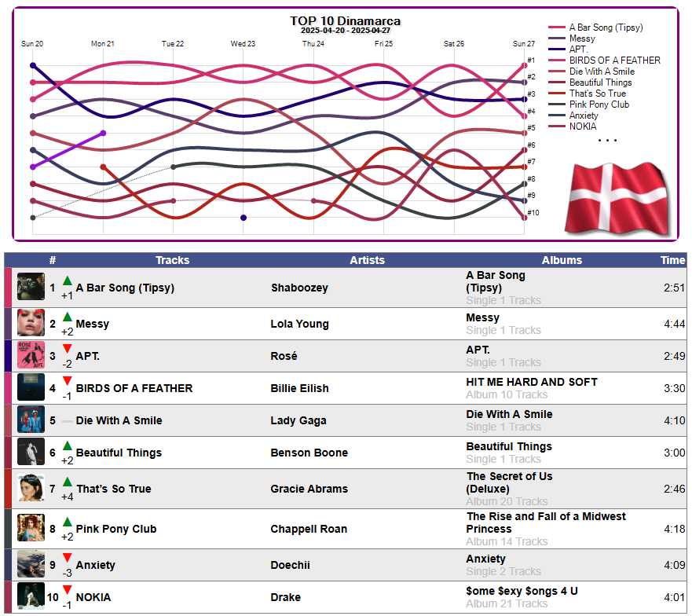Sort table by Albums column header
The width and height of the screenshot is (692, 616).
(562, 260)
